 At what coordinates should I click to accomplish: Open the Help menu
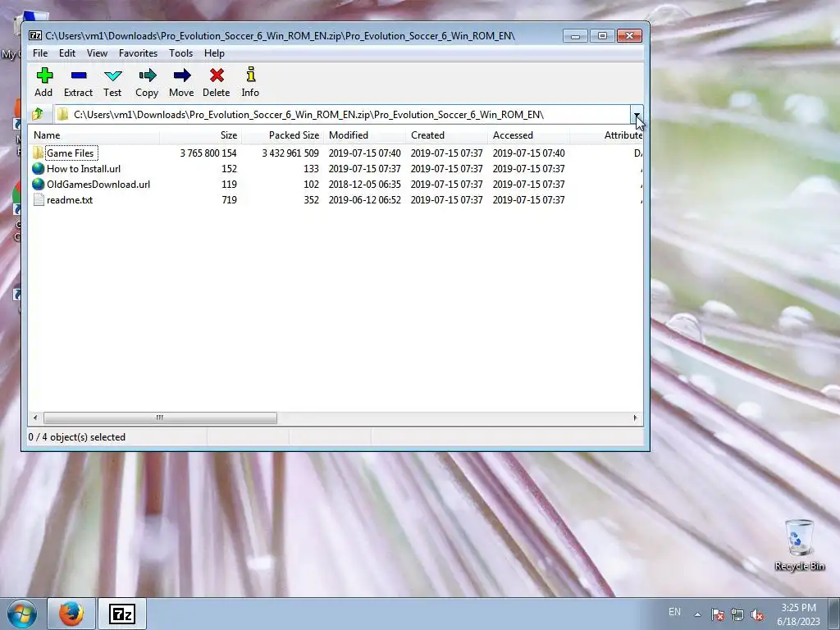click(214, 53)
